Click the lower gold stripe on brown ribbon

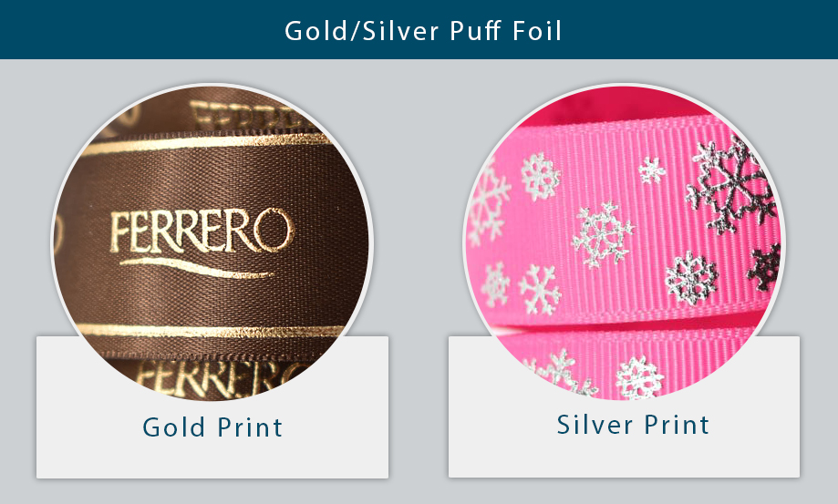click(x=212, y=331)
